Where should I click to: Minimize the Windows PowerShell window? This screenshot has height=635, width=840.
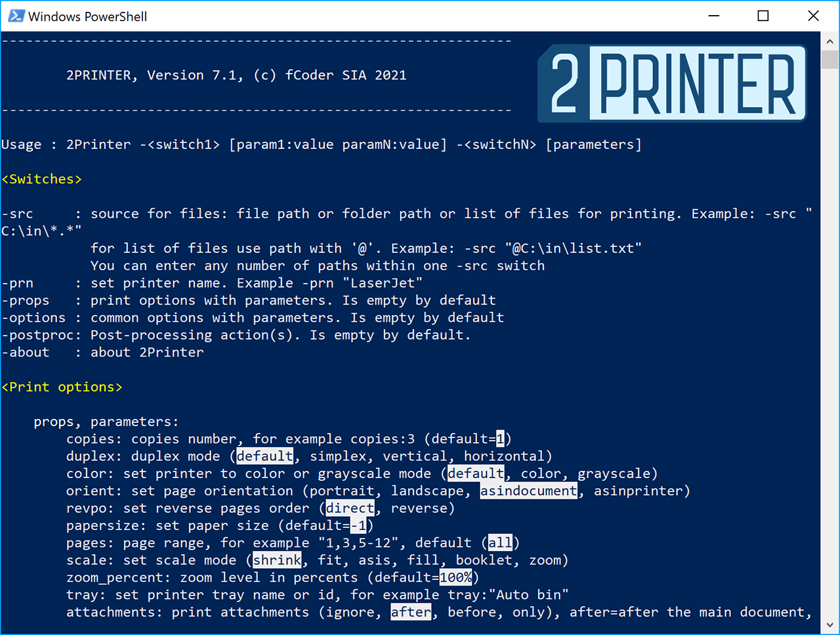tap(715, 16)
